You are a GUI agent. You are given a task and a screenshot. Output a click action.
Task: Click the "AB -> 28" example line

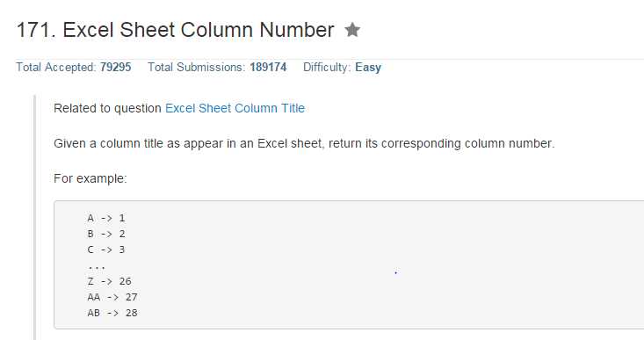pyautogui.click(x=112, y=313)
